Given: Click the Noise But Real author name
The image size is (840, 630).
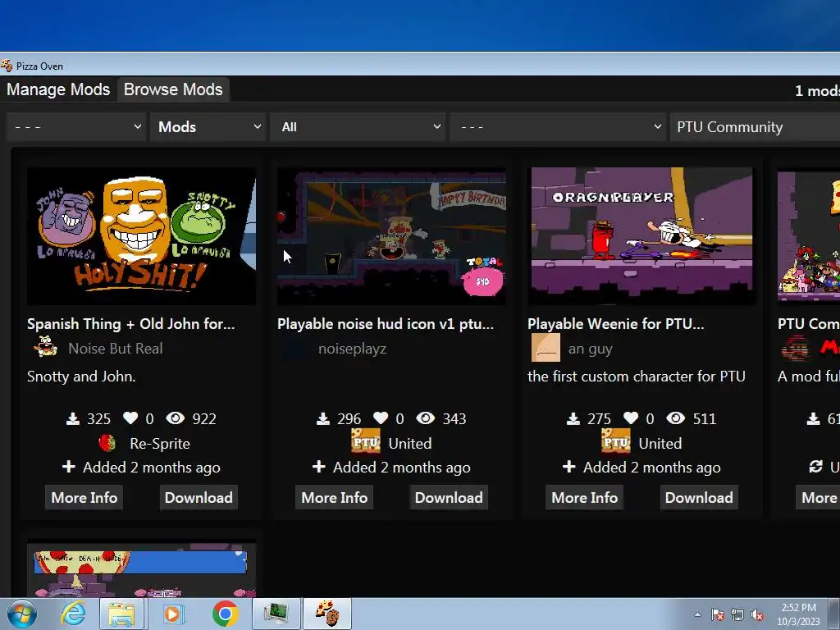Looking at the screenshot, I should click(115, 349).
